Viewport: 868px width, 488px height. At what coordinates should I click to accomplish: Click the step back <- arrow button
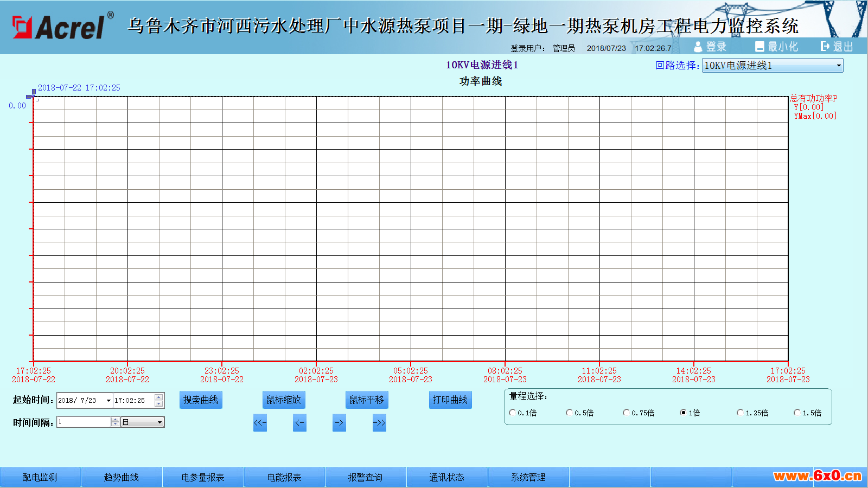(299, 423)
